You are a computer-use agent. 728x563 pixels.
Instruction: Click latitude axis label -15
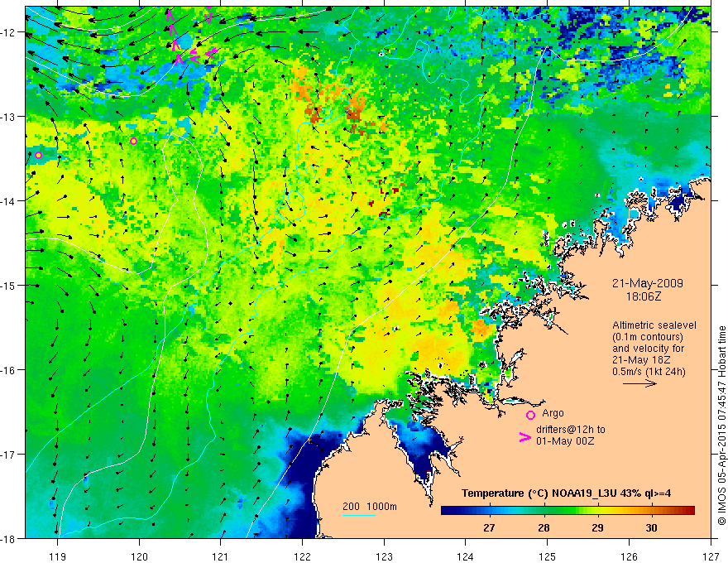9,285
